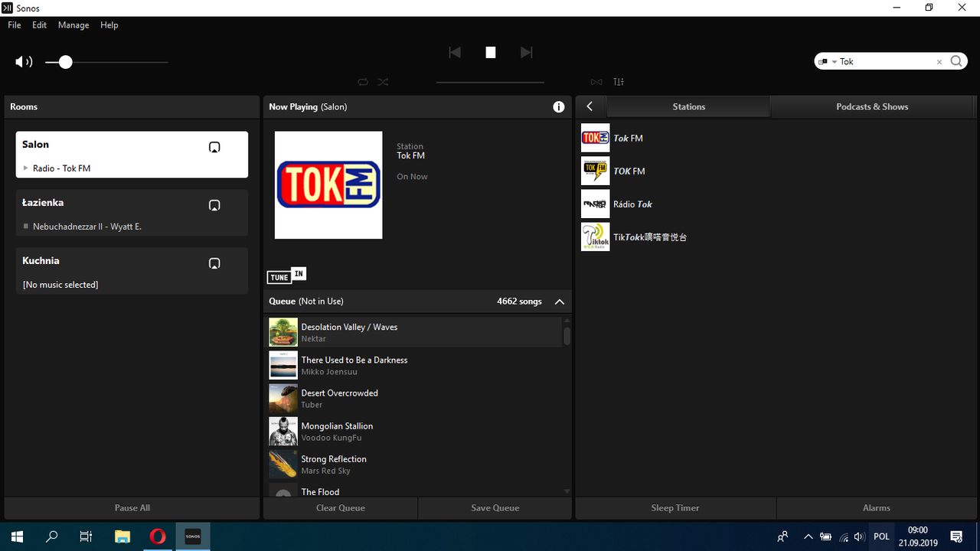The image size is (980, 551).
Task: Clear the search field text
Action: click(x=939, y=62)
